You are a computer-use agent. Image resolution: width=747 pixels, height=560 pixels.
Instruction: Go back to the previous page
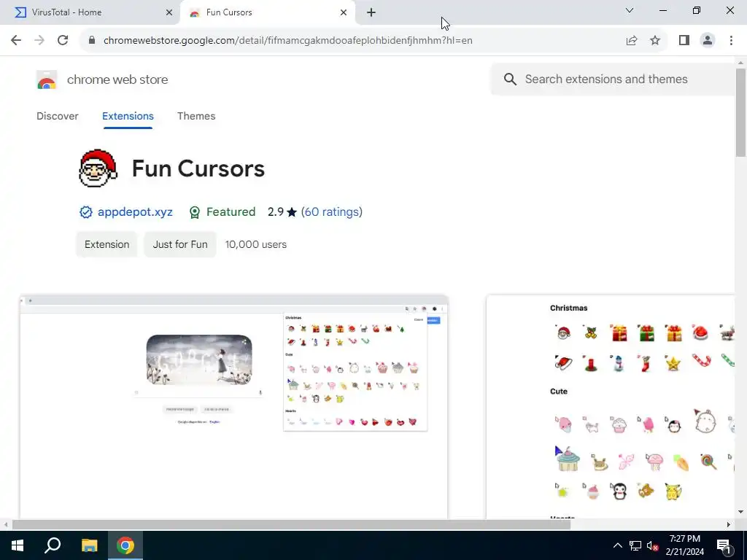pos(16,40)
